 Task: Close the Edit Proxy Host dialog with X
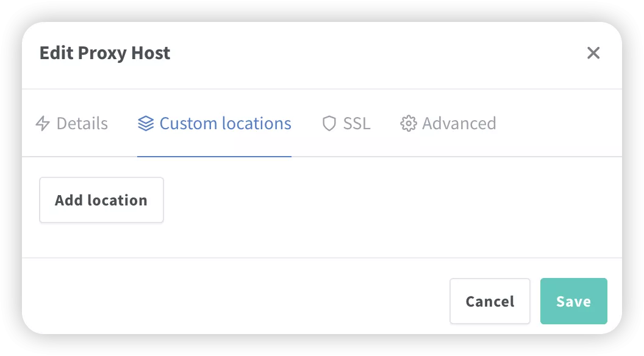593,53
